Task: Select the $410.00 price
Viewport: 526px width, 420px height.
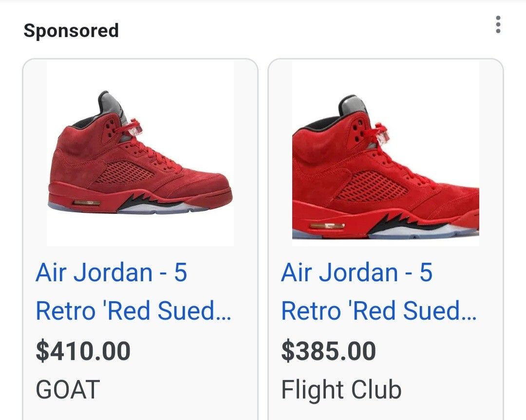Action: tap(83, 351)
